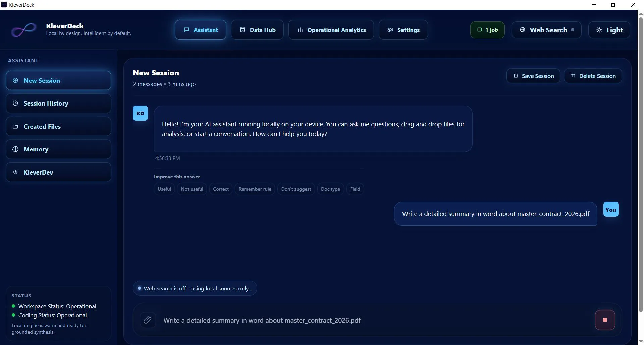The width and height of the screenshot is (644, 345).
Task: Click the New Session title heading
Action: (x=156, y=73)
